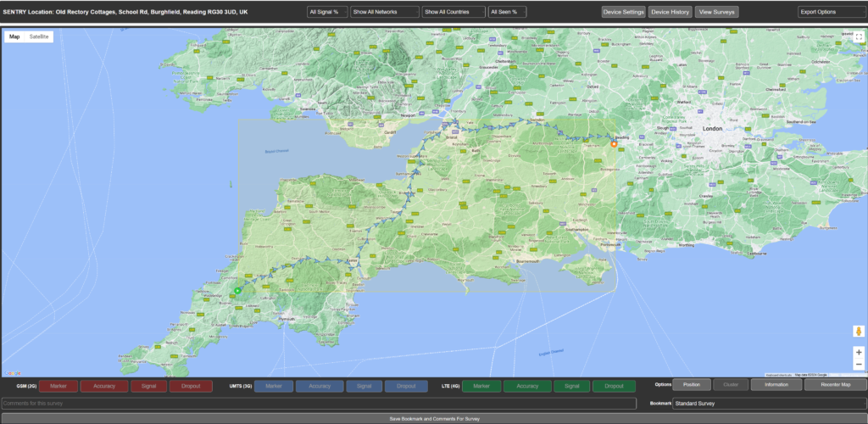Toggle LTE (4G) Signal
Screen dimensions: 868x424
572,386
